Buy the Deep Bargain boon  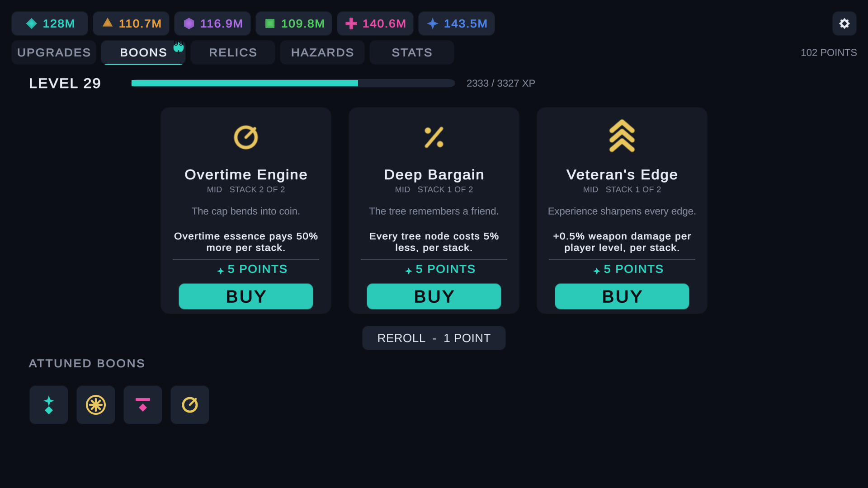click(434, 296)
